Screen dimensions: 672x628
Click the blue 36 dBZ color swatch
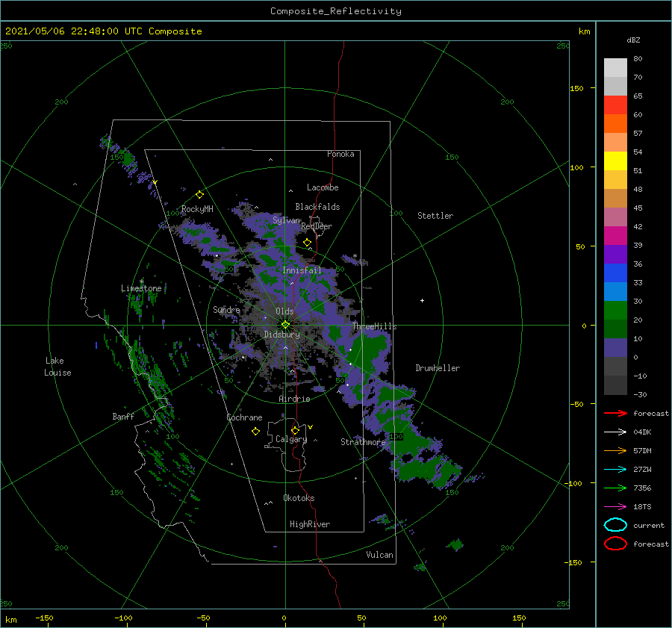(615, 273)
